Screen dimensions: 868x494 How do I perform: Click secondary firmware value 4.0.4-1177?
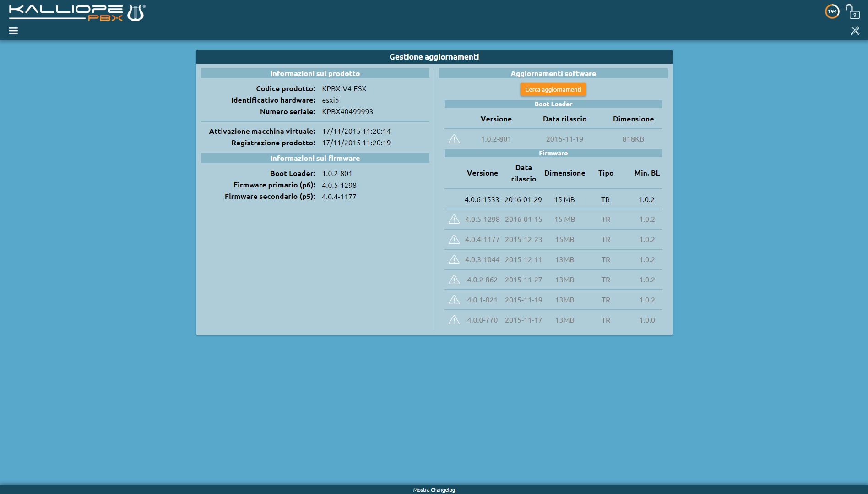[x=339, y=197]
